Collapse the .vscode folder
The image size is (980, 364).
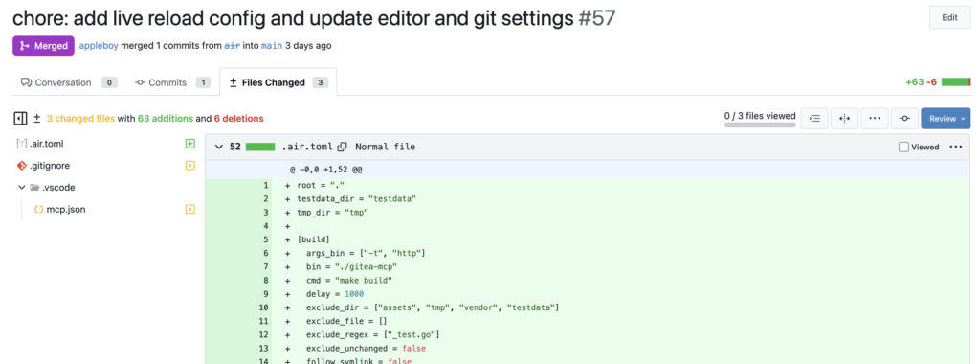point(22,188)
